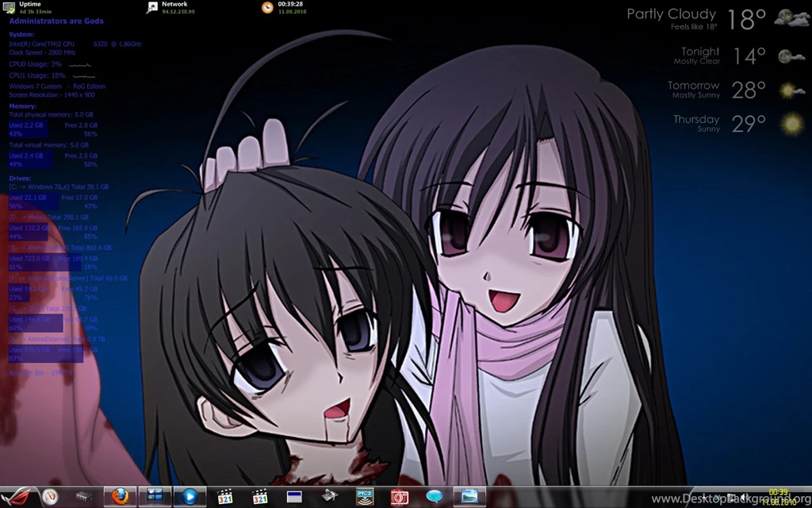Click the 'Clock Speed - 2800 MHz' text
812x508 pixels.
43,52
